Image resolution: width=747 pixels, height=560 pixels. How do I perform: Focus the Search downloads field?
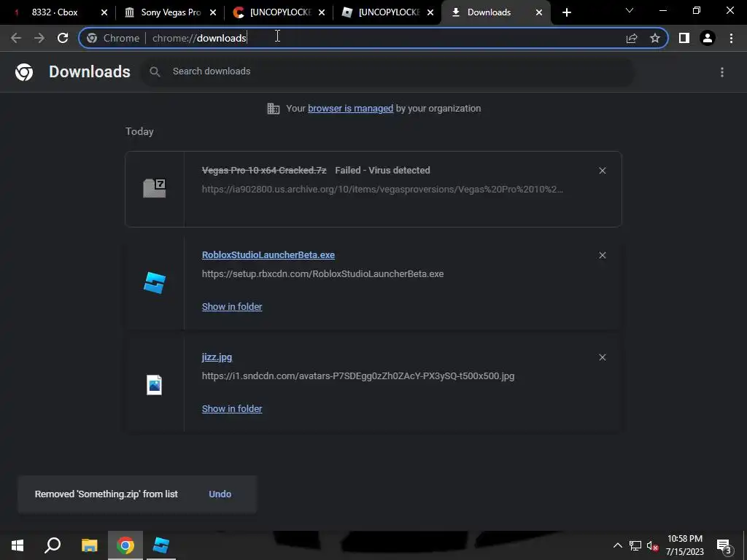pyautogui.click(x=388, y=71)
